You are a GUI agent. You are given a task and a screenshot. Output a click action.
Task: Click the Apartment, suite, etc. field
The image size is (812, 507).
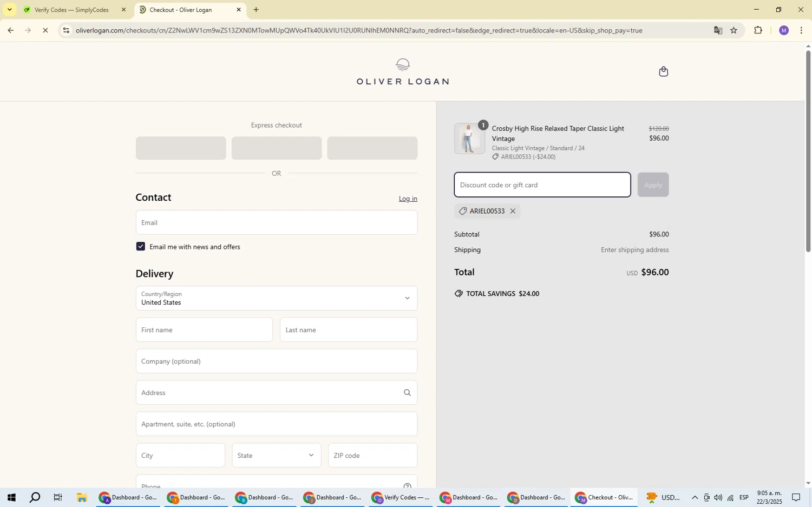coord(276,424)
